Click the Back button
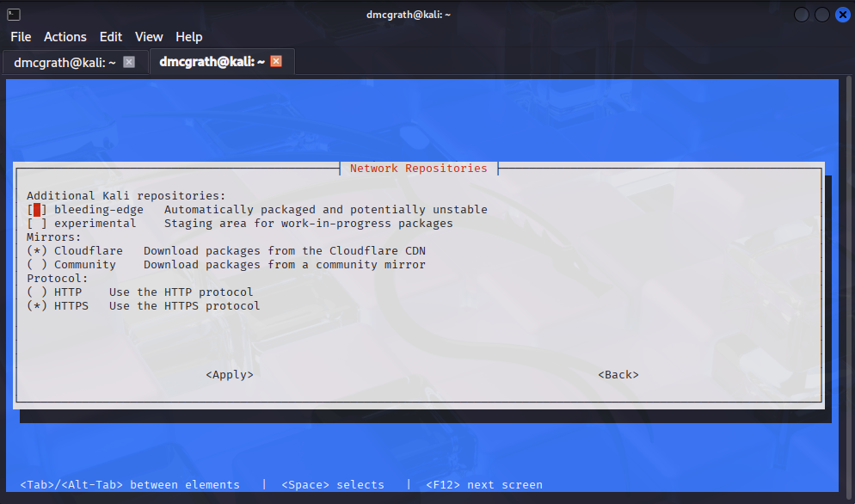 (618, 375)
